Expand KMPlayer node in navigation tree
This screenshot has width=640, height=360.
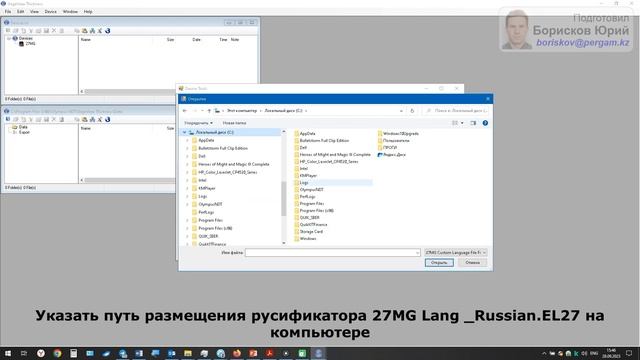coord(188,188)
